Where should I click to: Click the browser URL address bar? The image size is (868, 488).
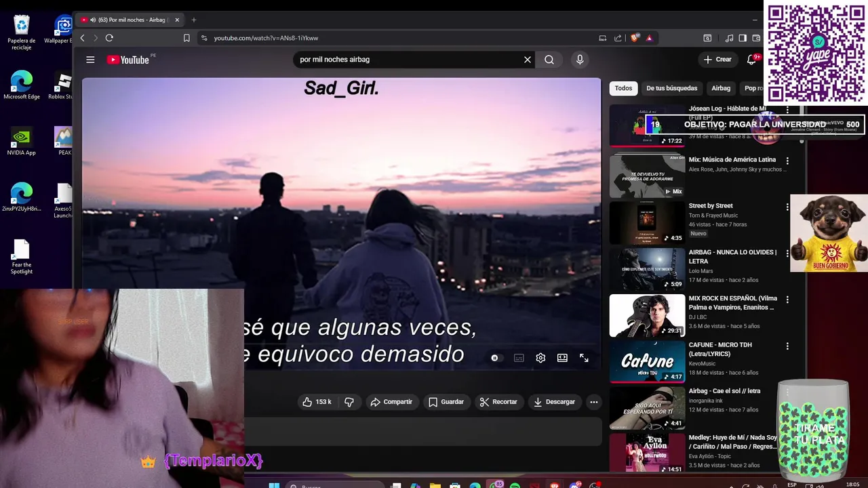(400, 38)
